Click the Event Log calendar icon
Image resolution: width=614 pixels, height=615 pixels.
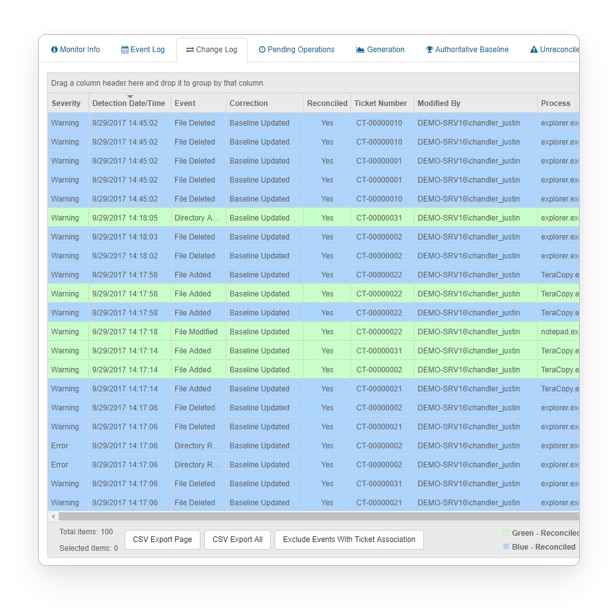pos(125,50)
